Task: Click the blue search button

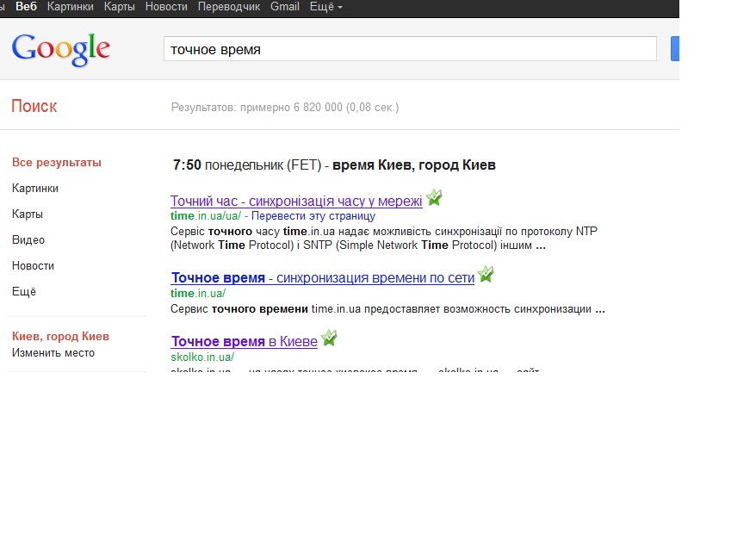Action: click(674, 49)
